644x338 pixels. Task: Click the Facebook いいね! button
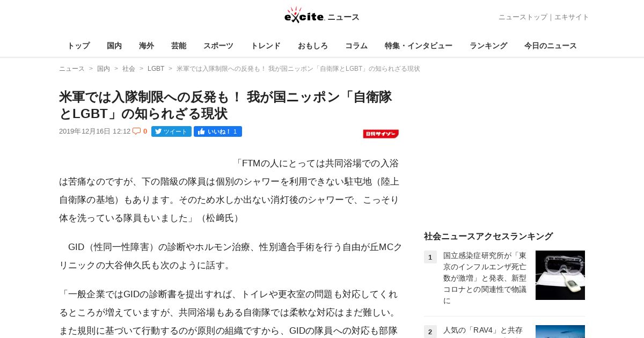point(218,131)
